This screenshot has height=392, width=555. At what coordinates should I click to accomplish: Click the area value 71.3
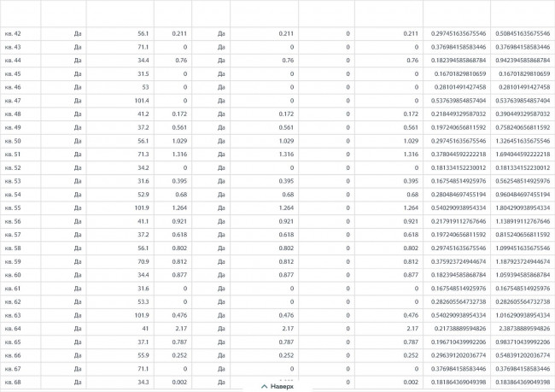(143, 155)
